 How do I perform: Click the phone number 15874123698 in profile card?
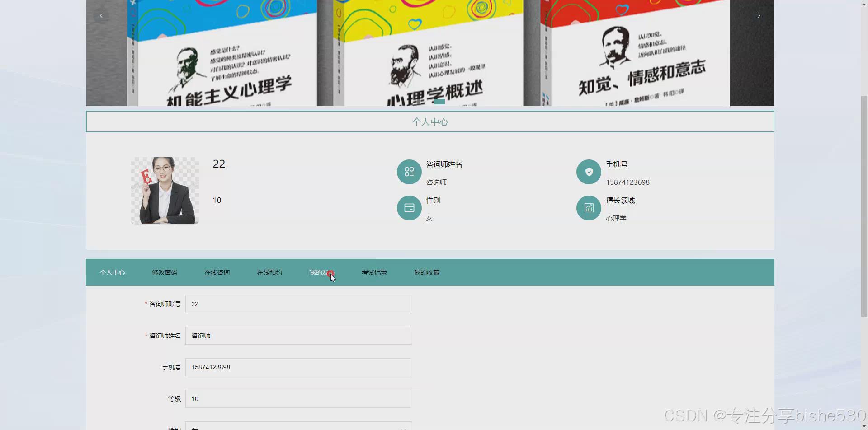(x=627, y=182)
